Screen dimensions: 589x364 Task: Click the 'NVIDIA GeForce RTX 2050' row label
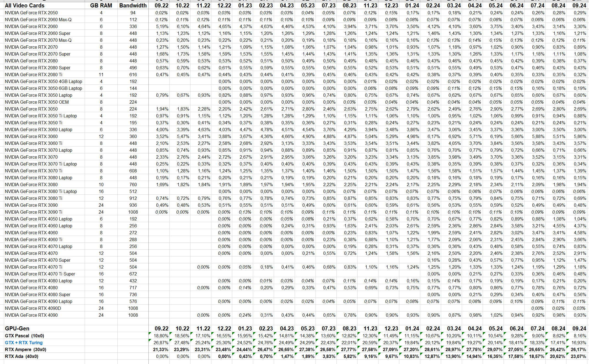click(31, 13)
